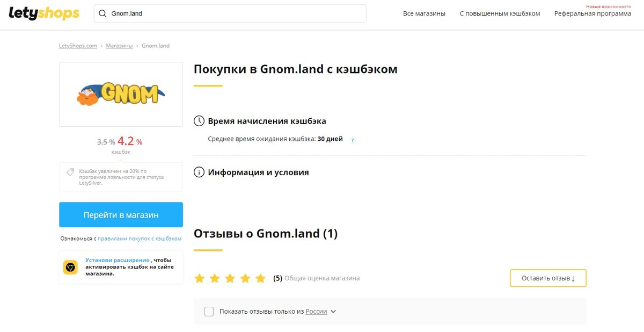Expand the country chevron next to России

click(x=333, y=312)
